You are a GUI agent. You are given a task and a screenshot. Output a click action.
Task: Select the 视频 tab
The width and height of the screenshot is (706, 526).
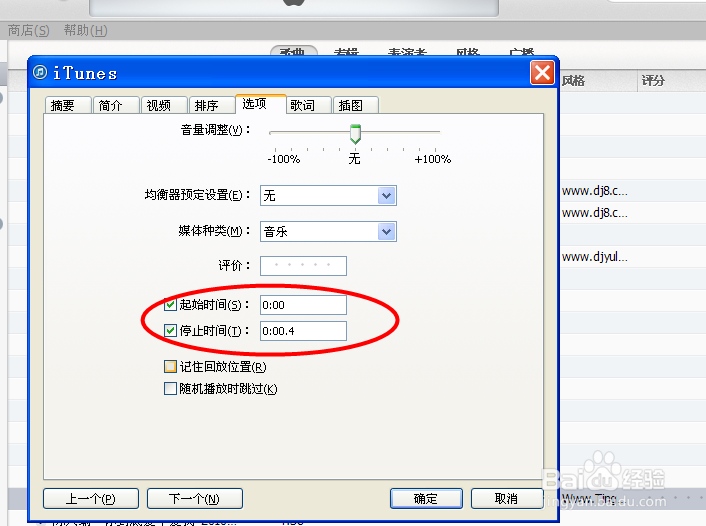pos(164,105)
